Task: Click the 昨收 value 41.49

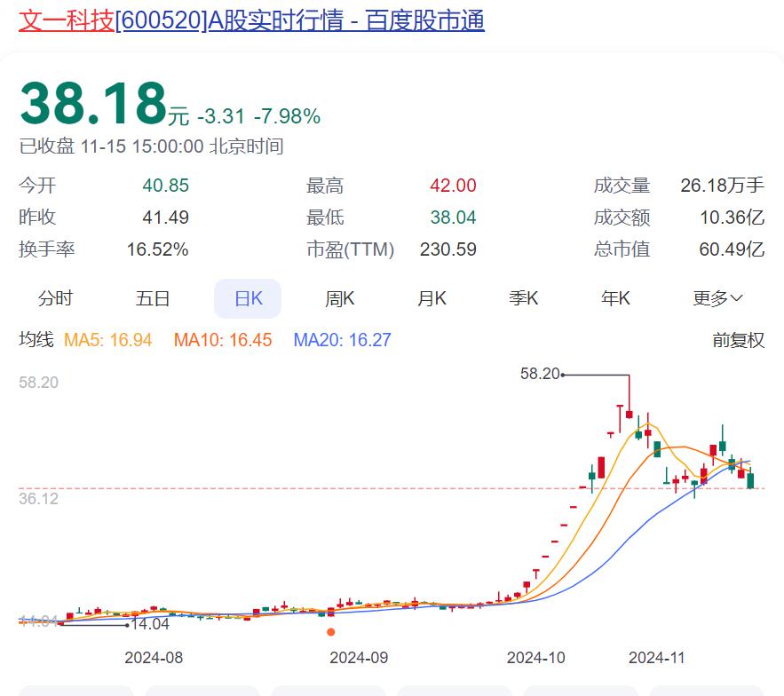Action: pyautogui.click(x=165, y=217)
